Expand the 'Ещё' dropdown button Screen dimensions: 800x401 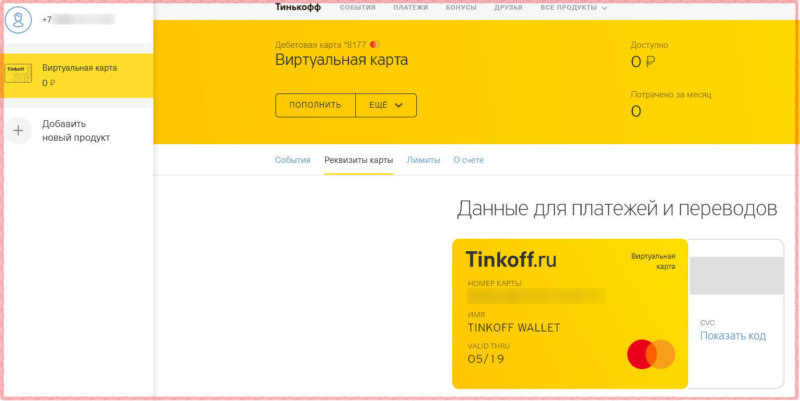(386, 105)
